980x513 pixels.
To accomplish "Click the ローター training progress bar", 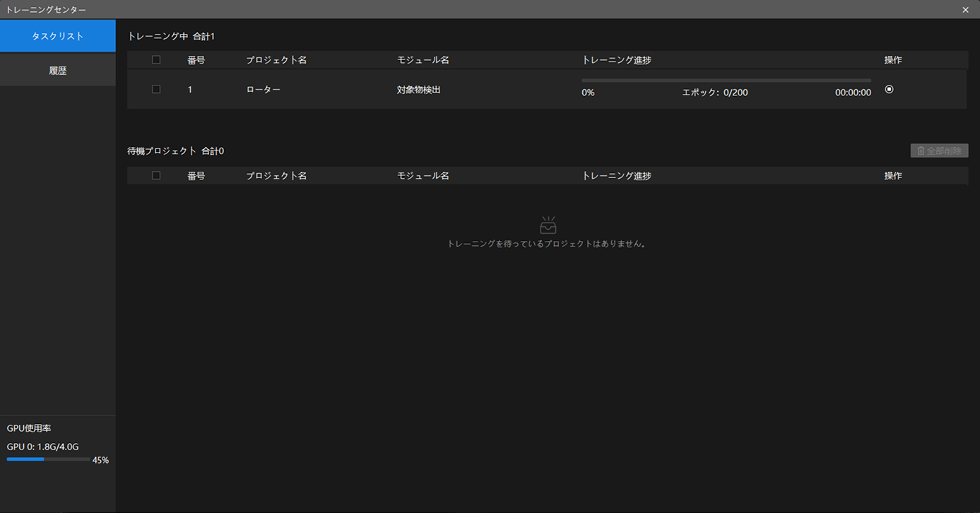I will click(726, 81).
